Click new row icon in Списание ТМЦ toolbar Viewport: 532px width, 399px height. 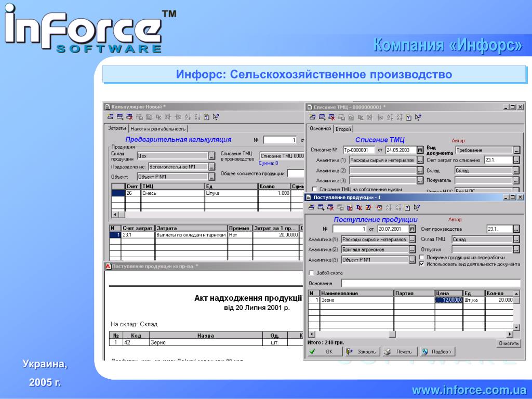[x=312, y=117]
